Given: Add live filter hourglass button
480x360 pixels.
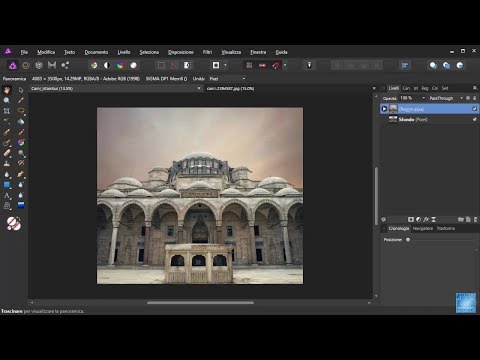Looking at the screenshot, I should click(x=434, y=219).
